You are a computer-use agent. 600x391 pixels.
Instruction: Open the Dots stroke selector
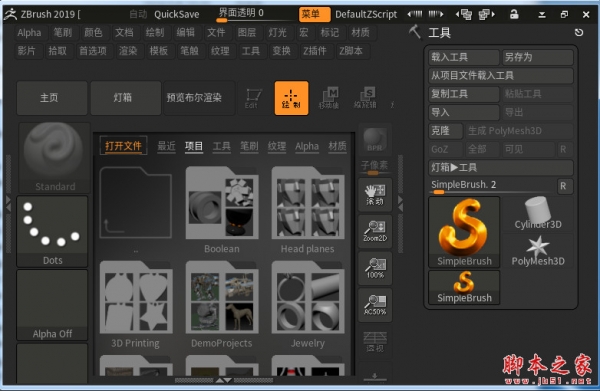click(52, 231)
